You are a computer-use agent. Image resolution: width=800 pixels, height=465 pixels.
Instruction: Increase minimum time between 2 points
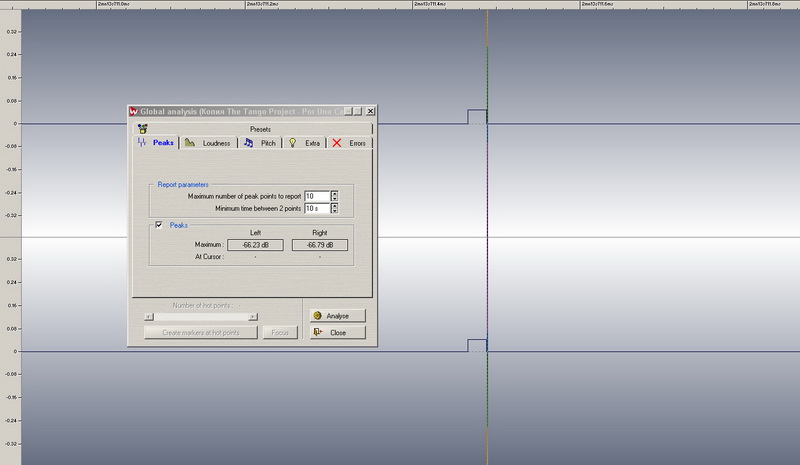coord(334,206)
